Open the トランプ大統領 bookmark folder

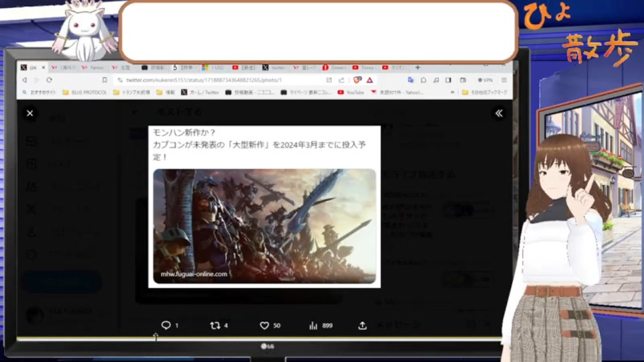[131, 93]
